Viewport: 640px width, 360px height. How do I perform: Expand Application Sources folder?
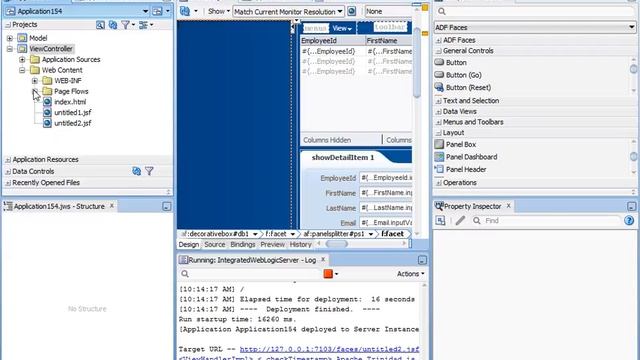coord(22,60)
